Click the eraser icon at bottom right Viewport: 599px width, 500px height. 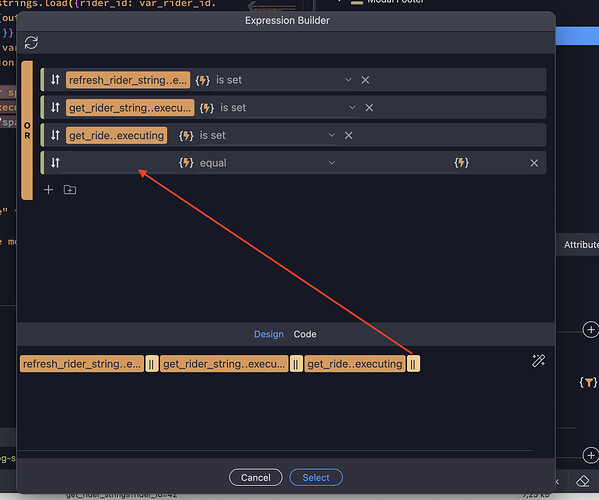click(583, 481)
